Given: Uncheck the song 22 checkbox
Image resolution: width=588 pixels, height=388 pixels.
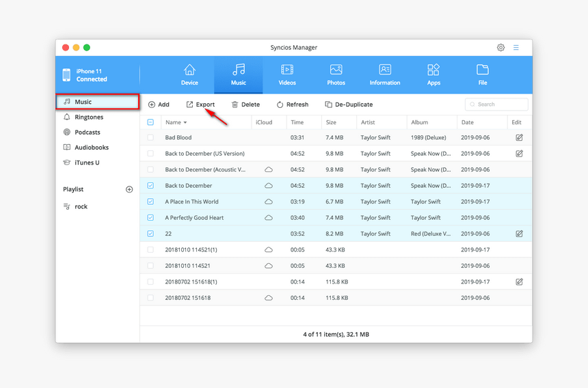Looking at the screenshot, I should click(150, 234).
